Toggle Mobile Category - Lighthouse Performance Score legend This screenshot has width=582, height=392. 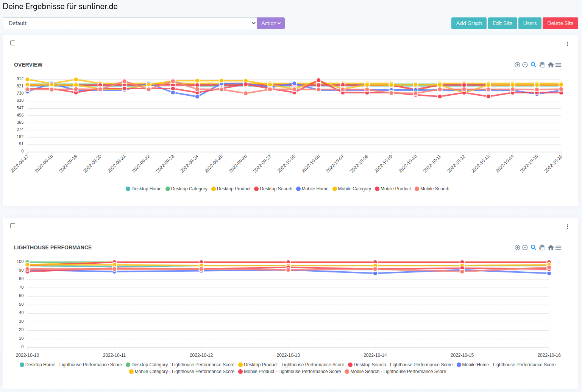182,372
